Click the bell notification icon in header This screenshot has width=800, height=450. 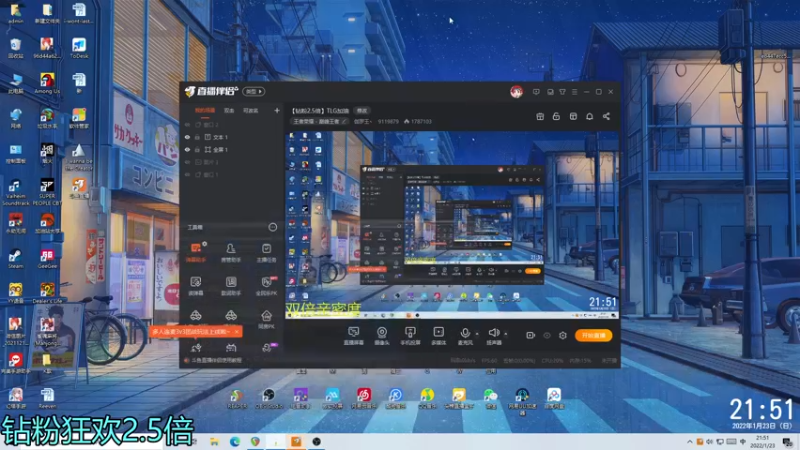(x=589, y=116)
